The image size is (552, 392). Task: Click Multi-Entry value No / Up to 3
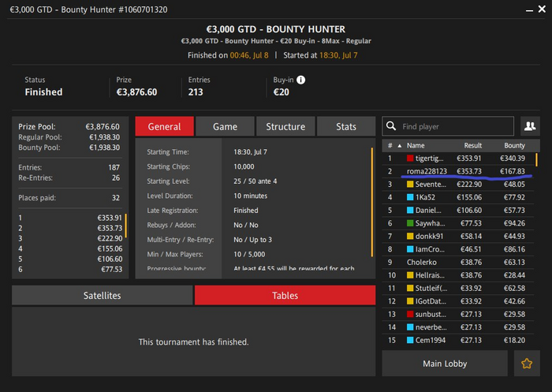(253, 240)
